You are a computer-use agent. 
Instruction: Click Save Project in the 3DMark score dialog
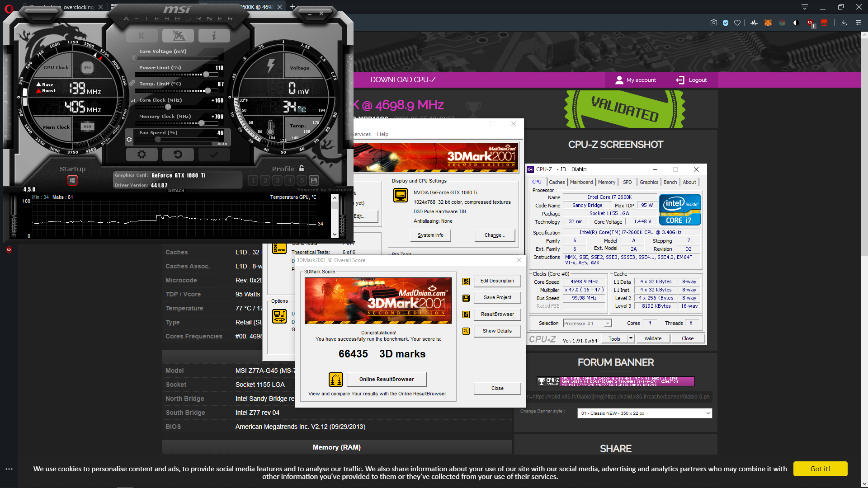click(497, 297)
